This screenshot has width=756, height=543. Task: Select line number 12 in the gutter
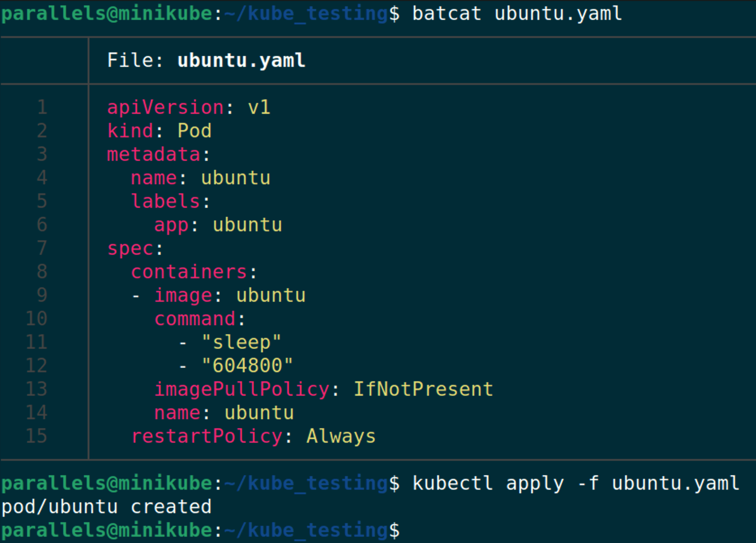pos(36,365)
